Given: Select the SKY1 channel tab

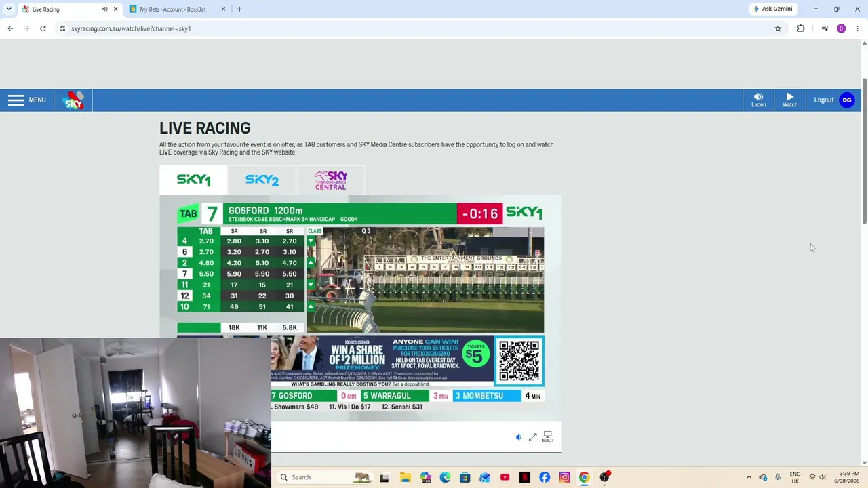Looking at the screenshot, I should tap(193, 180).
